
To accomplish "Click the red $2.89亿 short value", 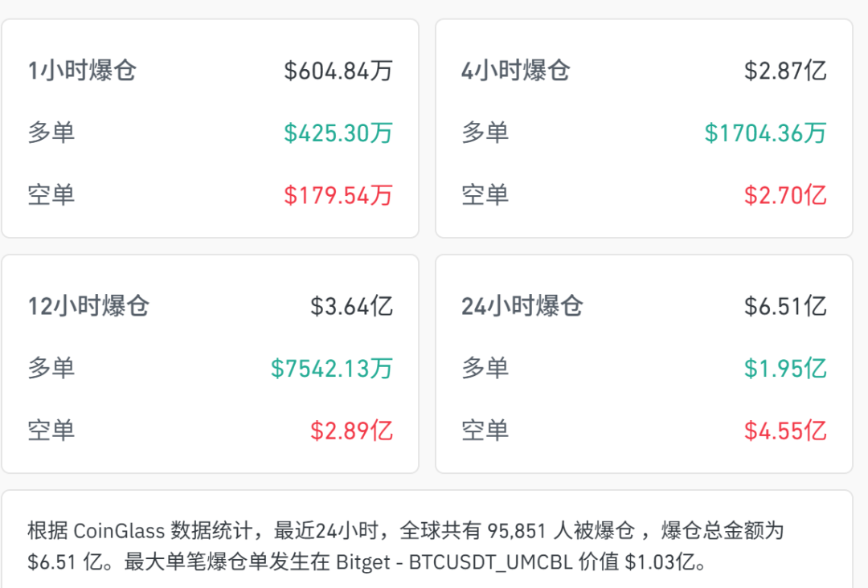I will tap(351, 431).
